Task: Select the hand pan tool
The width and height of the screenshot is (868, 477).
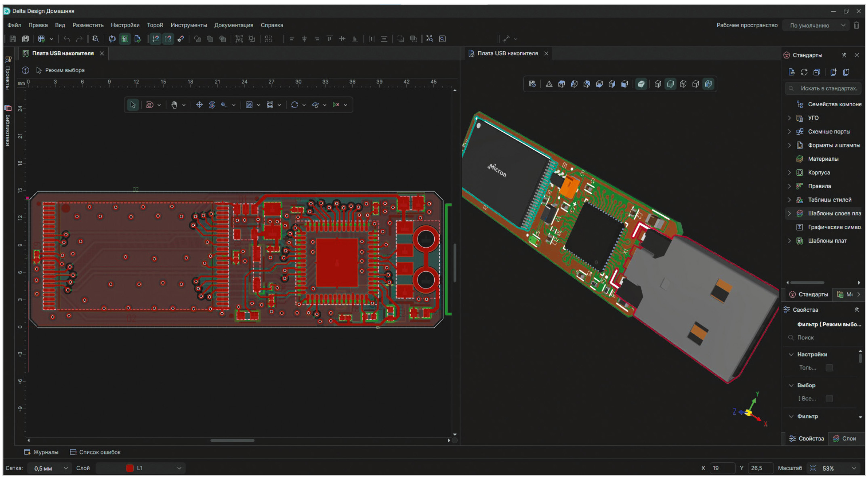Action: [174, 105]
